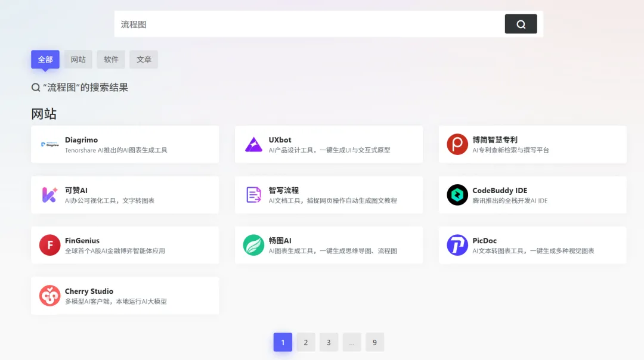644x360 pixels.
Task: Click the red 博简智慧专利 logo icon
Action: point(457,144)
